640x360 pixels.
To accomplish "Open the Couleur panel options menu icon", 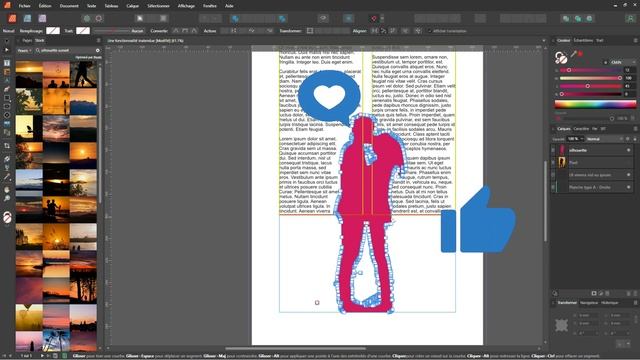I will point(635,40).
